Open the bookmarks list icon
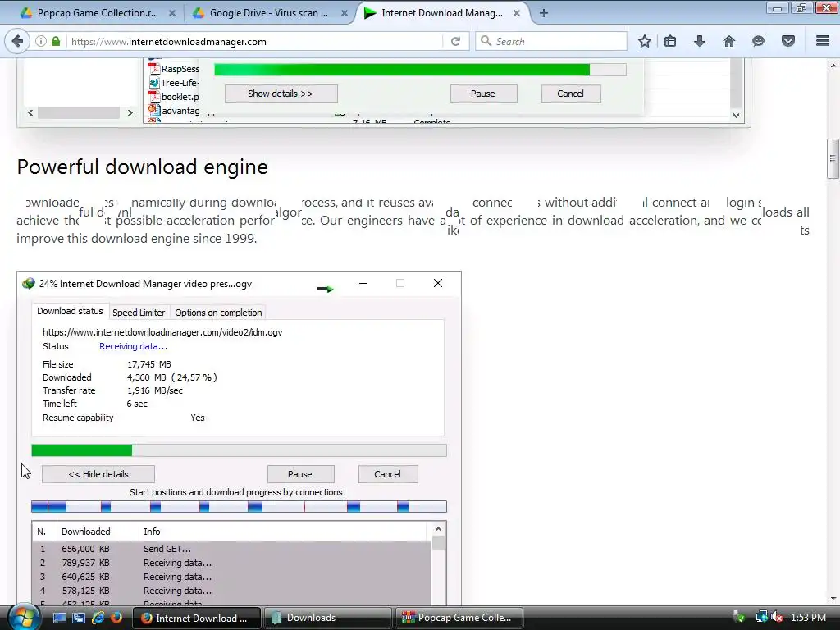Image resolution: width=840 pixels, height=630 pixels. click(x=670, y=41)
